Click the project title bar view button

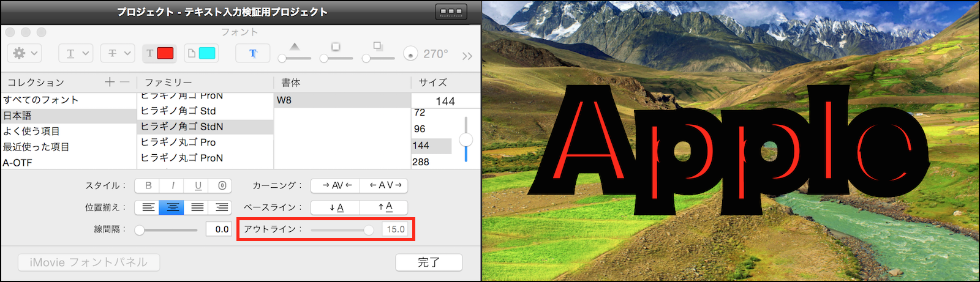point(451,12)
